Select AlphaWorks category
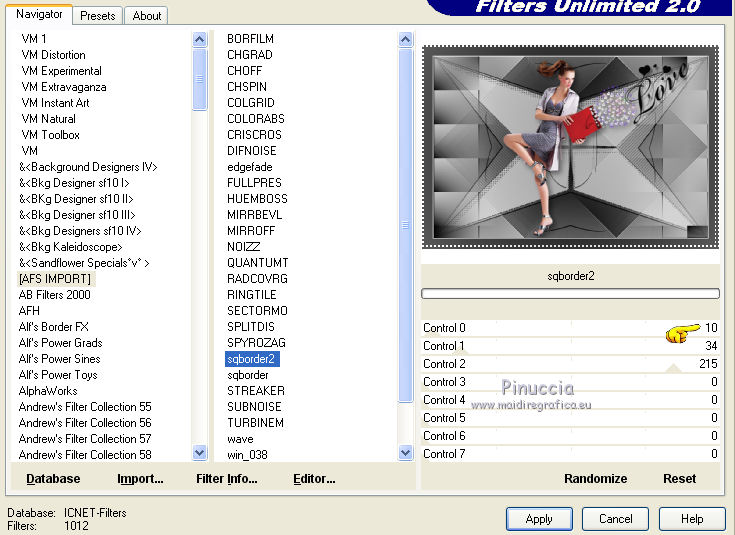Image resolution: width=735 pixels, height=535 pixels. pos(48,391)
